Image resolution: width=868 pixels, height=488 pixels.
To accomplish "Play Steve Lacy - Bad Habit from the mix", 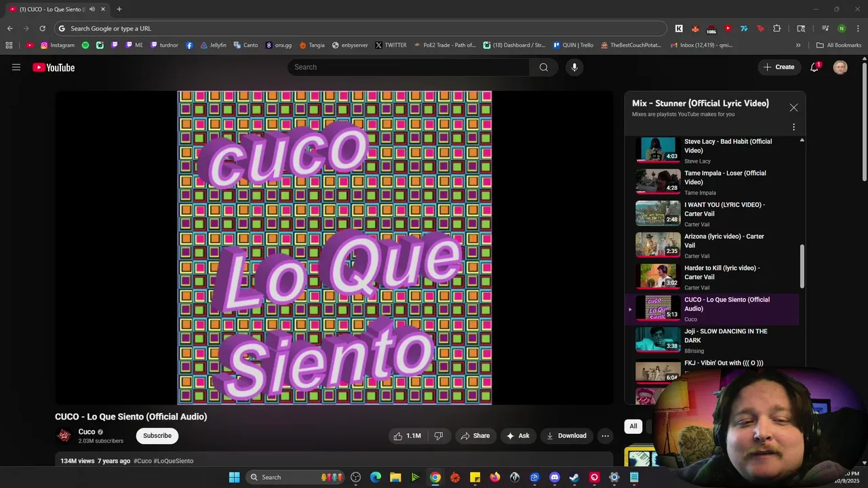I will click(711, 150).
